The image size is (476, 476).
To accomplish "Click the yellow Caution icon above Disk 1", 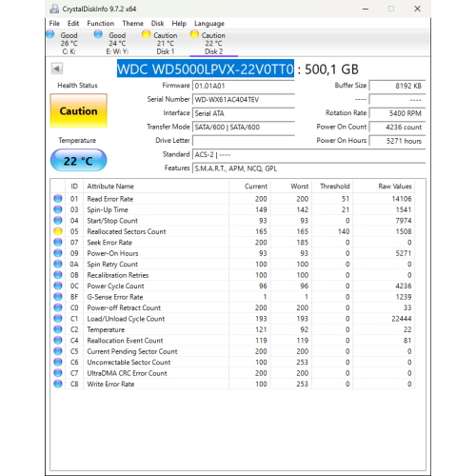I will 146,34.
